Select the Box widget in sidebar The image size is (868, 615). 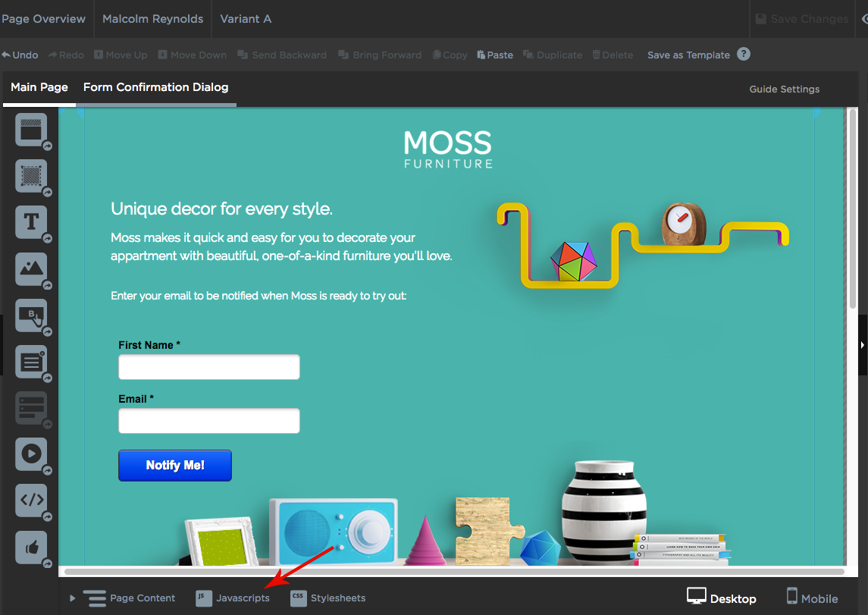coord(31,176)
